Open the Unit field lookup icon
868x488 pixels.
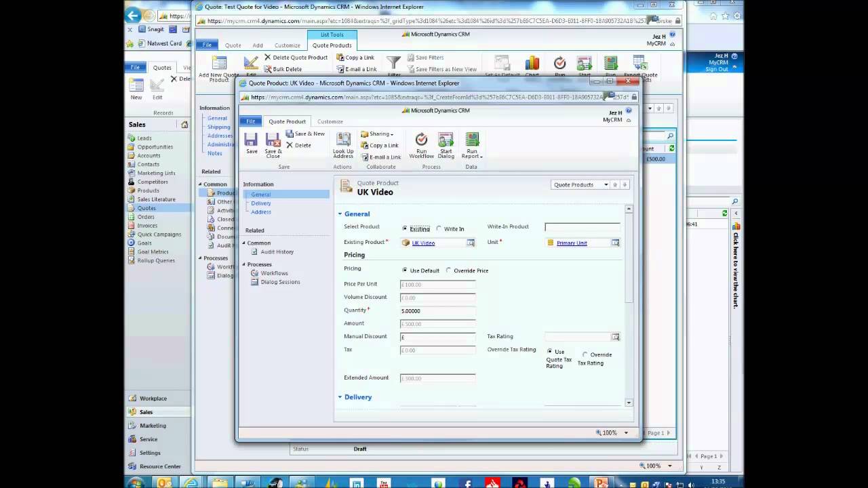[x=615, y=243]
